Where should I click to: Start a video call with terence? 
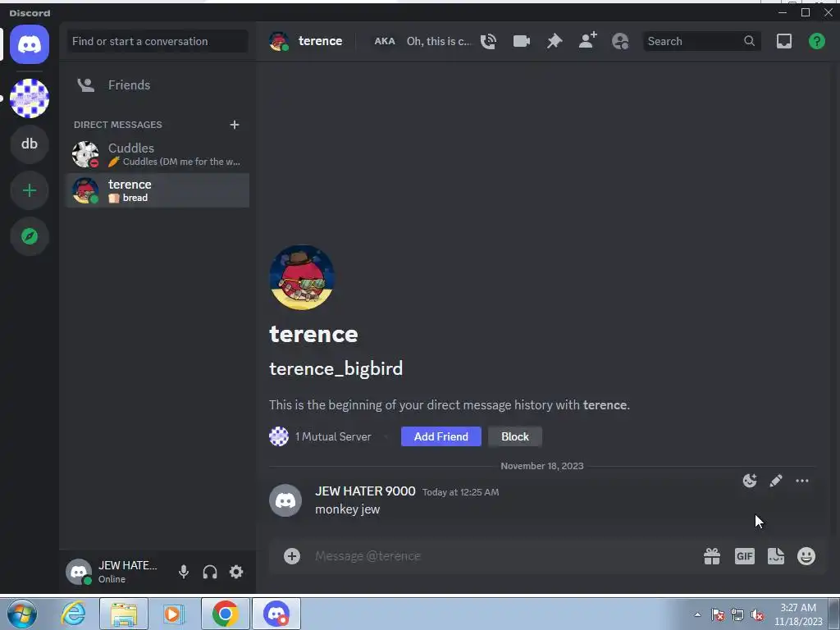(521, 41)
